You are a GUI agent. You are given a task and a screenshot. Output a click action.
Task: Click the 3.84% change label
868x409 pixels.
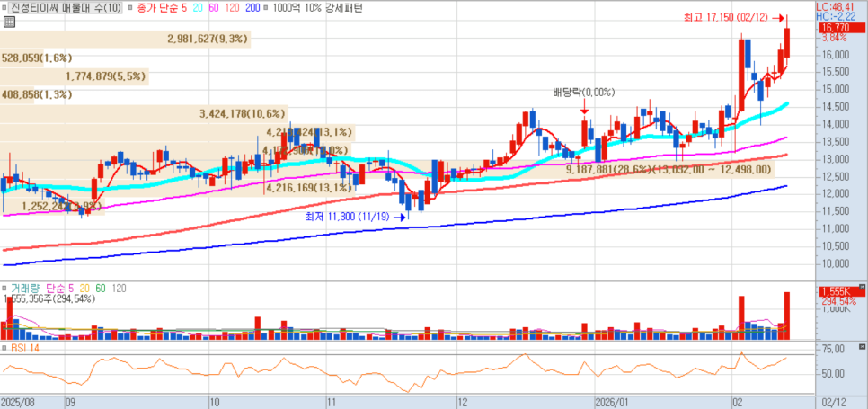click(834, 38)
